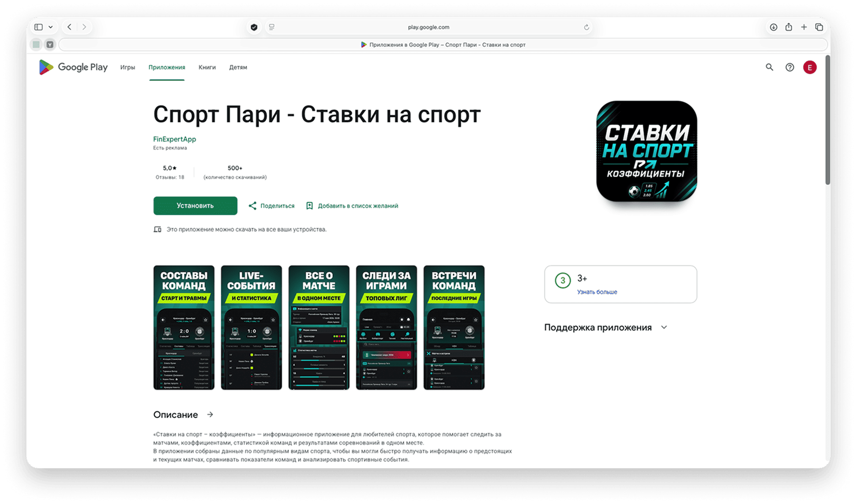Open the Приложения section
Image resolution: width=857 pixels, height=504 pixels.
(167, 67)
